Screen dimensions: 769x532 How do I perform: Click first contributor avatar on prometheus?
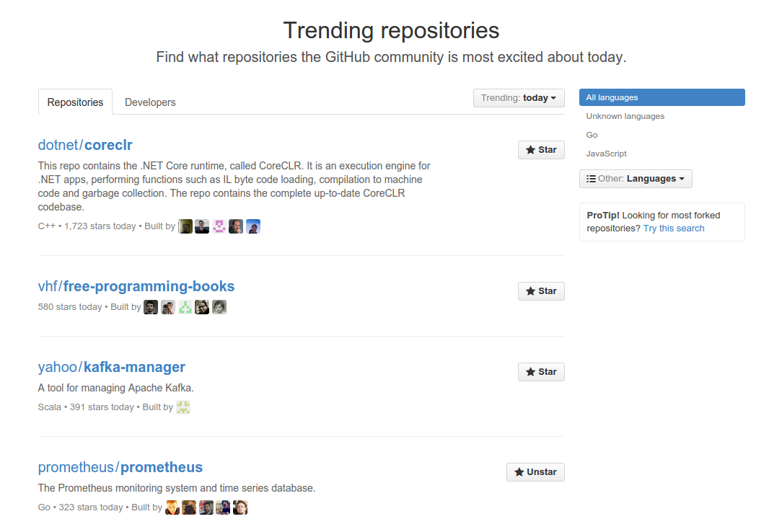point(172,507)
